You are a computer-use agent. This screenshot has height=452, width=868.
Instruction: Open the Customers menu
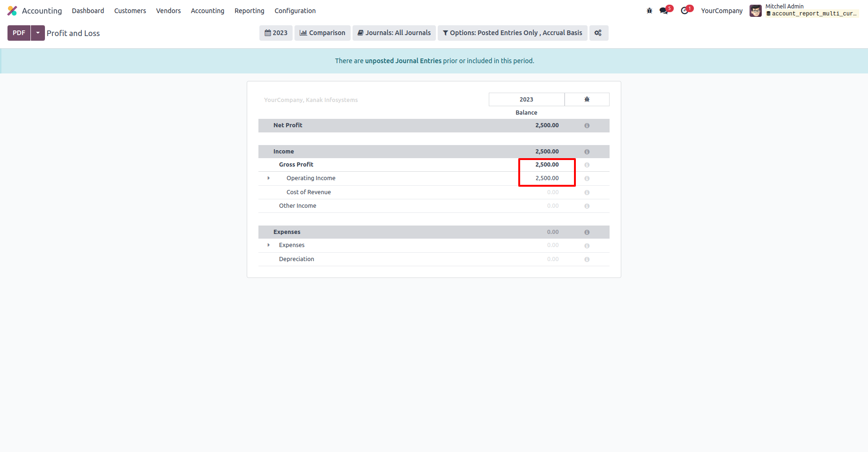click(130, 11)
